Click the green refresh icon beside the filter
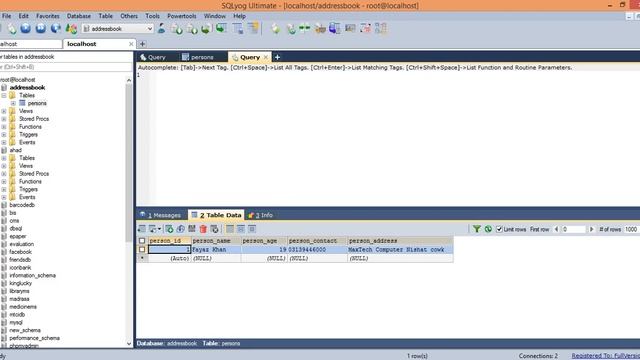Screen dimensions: 640x360 point(488,229)
